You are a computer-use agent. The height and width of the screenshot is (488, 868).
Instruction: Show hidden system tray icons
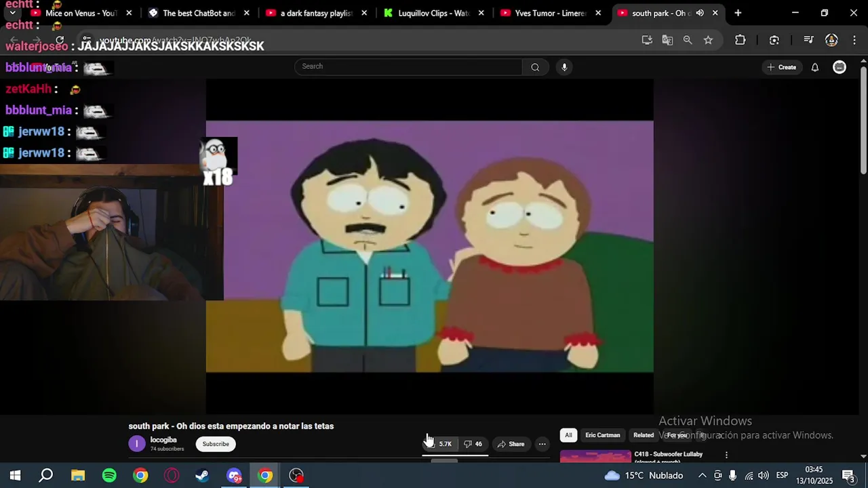tap(702, 476)
